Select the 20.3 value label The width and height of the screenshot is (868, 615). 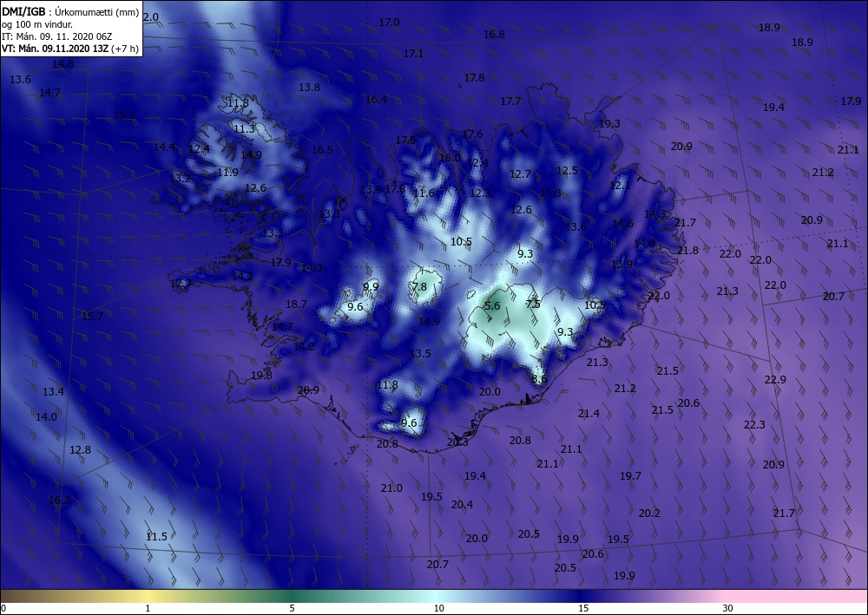click(x=457, y=442)
